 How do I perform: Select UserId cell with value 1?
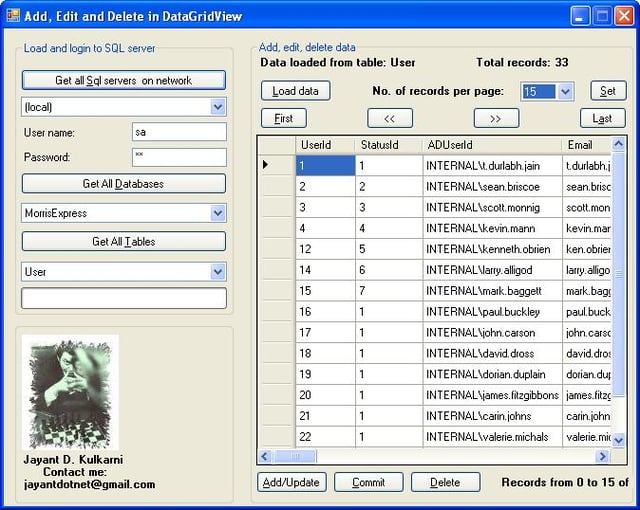pyautogui.click(x=325, y=165)
